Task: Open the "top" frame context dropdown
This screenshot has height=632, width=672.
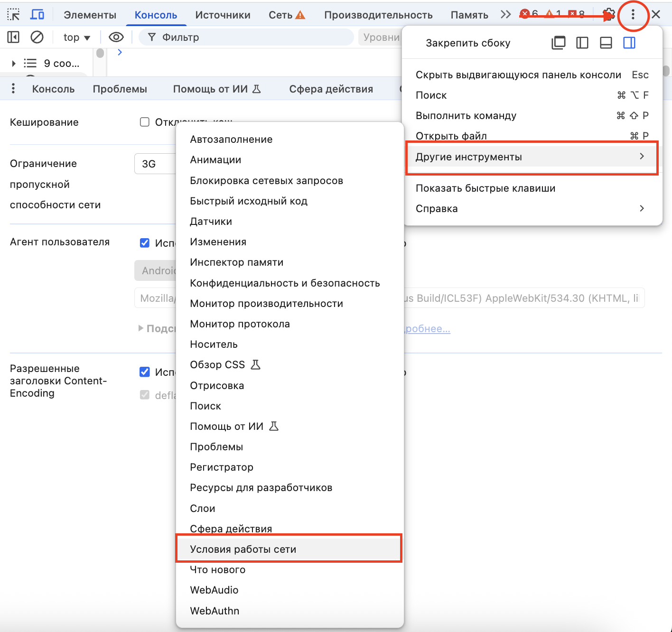Action: point(76,37)
